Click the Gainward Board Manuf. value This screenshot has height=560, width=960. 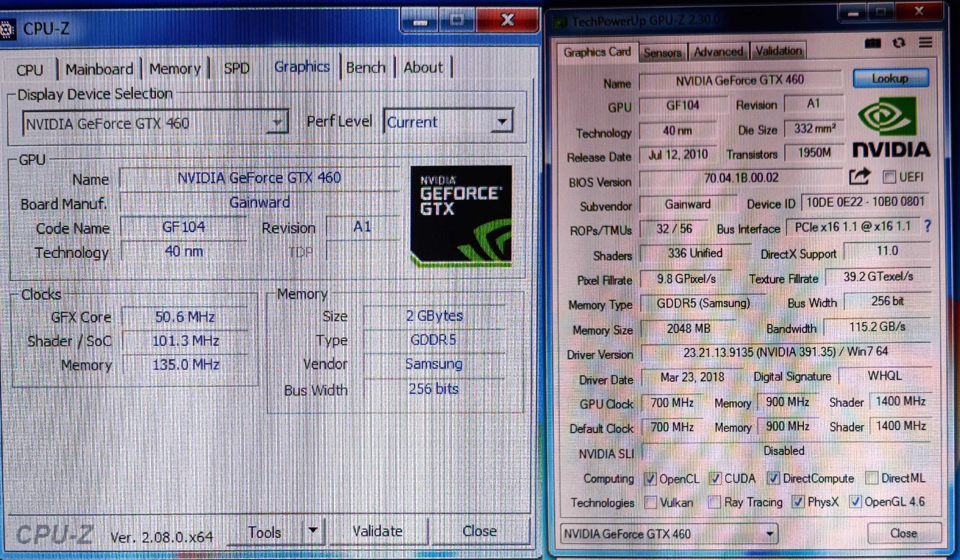pyautogui.click(x=260, y=203)
